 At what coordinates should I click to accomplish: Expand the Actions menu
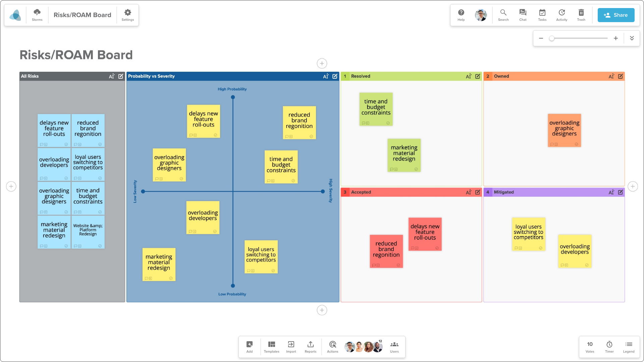pyautogui.click(x=332, y=347)
